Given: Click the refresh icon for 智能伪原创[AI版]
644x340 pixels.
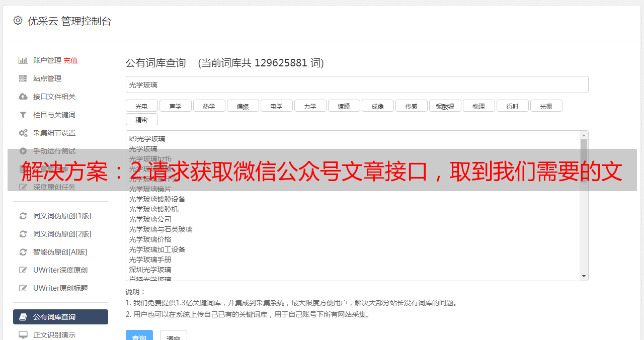Looking at the screenshot, I should pyautogui.click(x=23, y=252).
